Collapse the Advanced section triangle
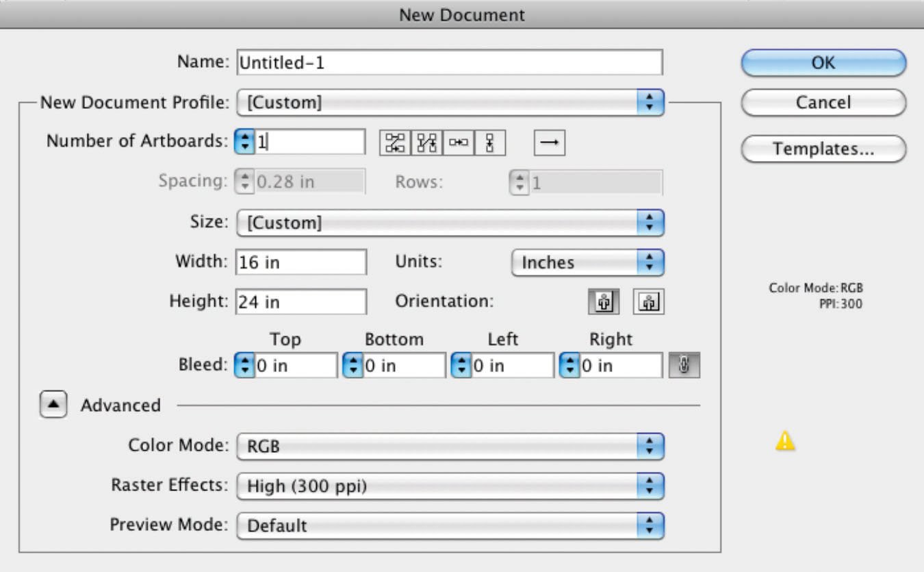924x572 pixels. (53, 406)
